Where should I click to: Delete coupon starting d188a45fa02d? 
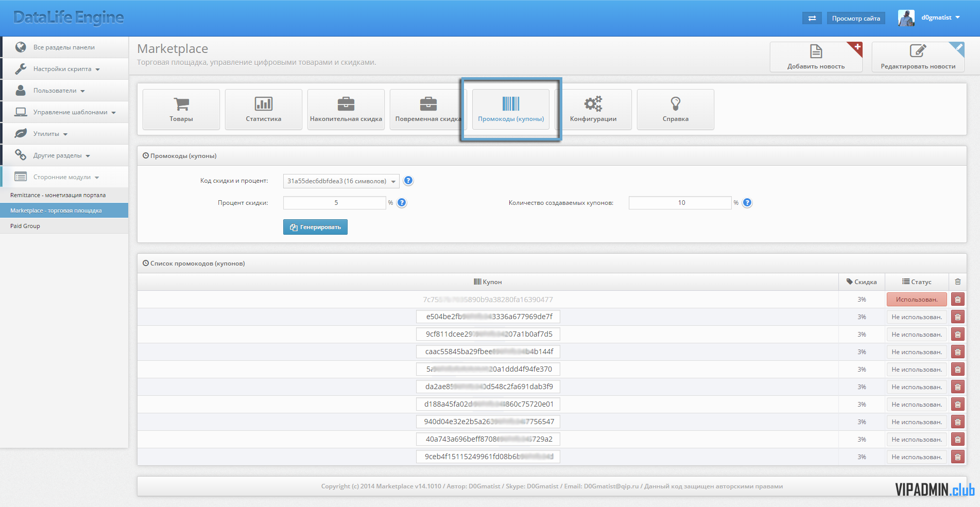click(958, 405)
